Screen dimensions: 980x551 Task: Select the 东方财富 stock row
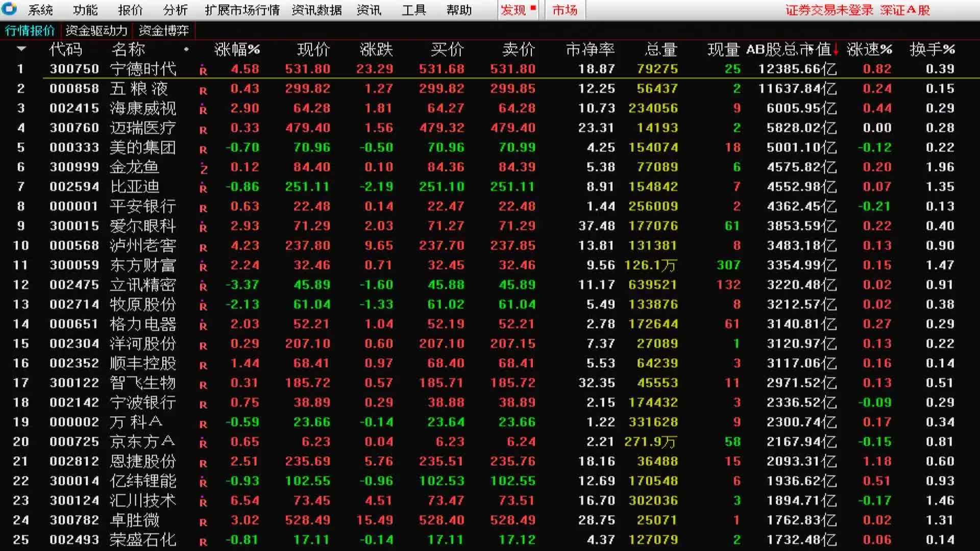pos(143,265)
